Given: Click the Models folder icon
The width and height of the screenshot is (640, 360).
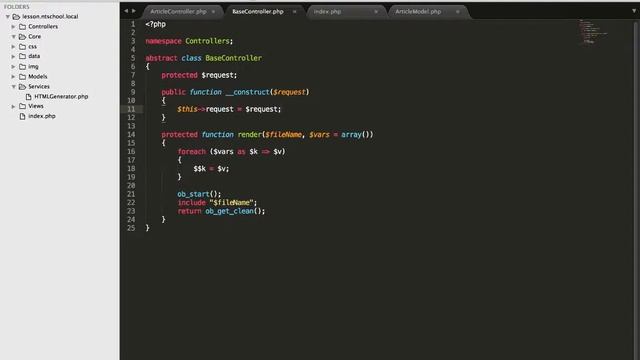Looking at the screenshot, I should click(x=22, y=77).
